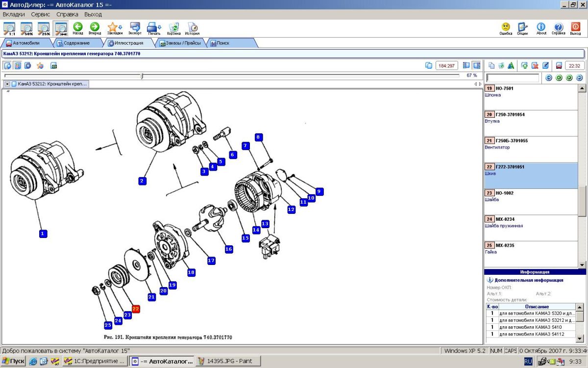Report an error with Ошибка icon
588x368 pixels.
(506, 29)
